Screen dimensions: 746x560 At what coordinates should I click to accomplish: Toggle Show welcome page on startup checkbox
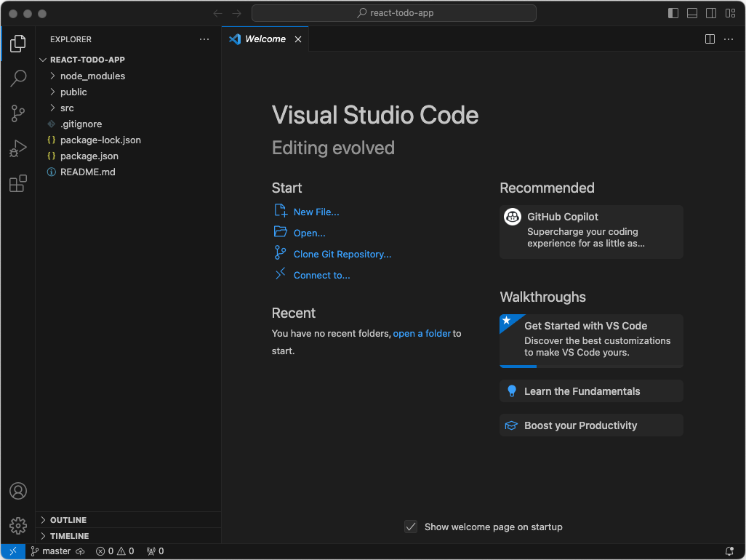point(411,527)
